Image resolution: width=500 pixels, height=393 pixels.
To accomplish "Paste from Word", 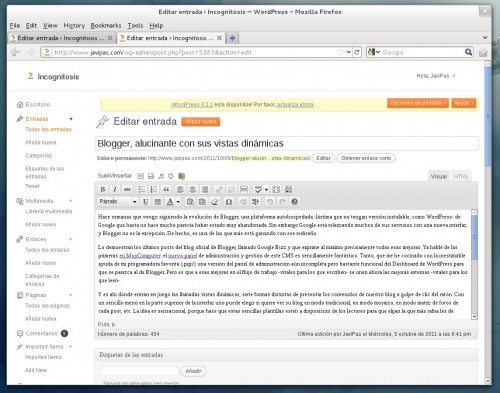I will pyautogui.click(x=202, y=201).
